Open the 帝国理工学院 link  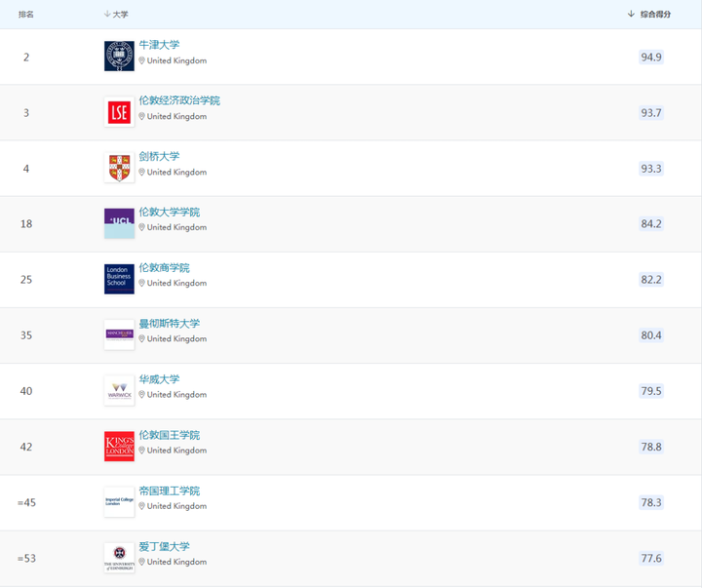pos(170,490)
